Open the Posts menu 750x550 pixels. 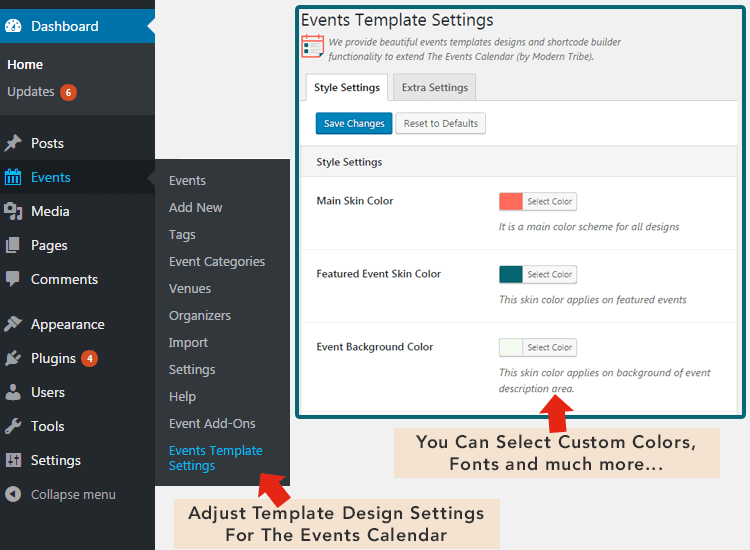(x=47, y=143)
